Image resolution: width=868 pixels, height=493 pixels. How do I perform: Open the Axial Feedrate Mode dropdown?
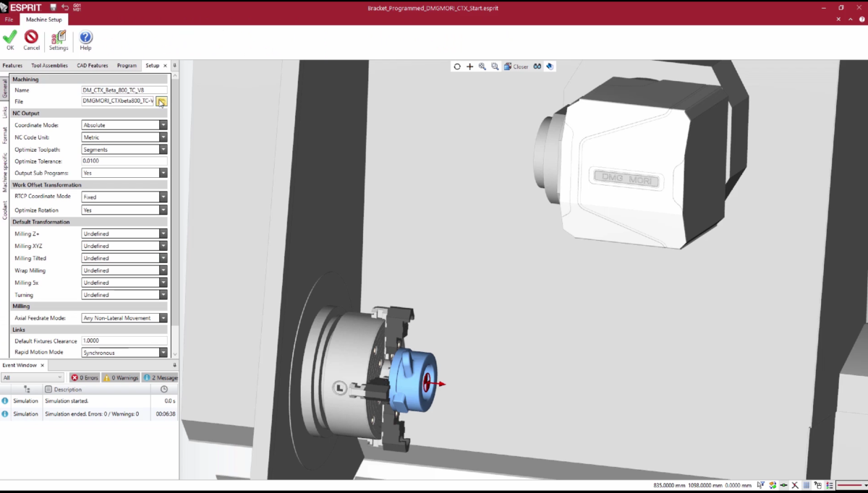tap(163, 318)
